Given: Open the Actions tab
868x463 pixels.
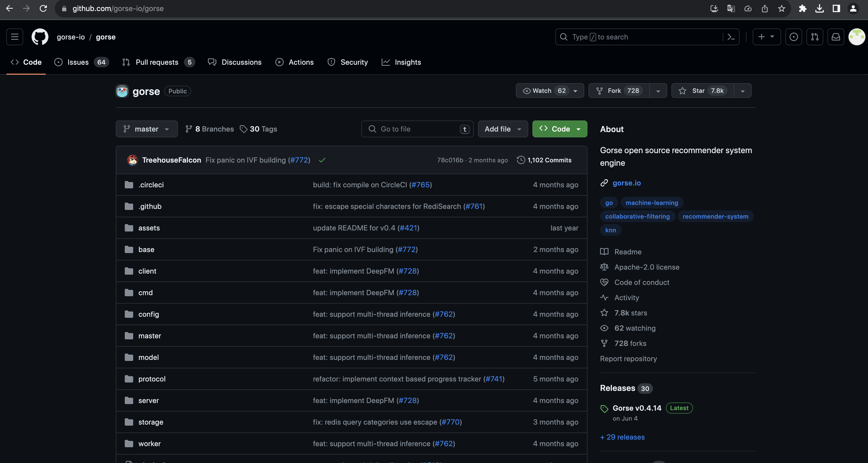Looking at the screenshot, I should click(x=295, y=62).
